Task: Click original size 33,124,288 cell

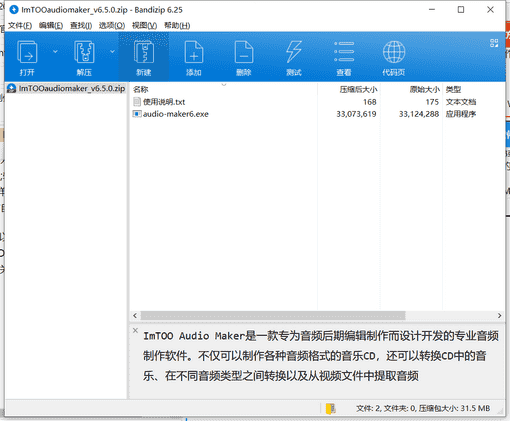Action: coord(419,114)
